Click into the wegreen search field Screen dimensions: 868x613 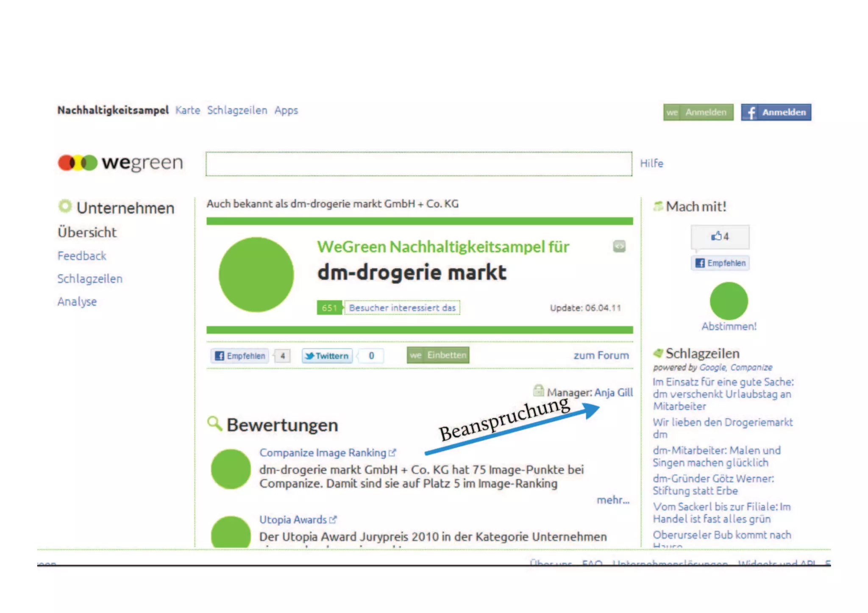tap(419, 164)
